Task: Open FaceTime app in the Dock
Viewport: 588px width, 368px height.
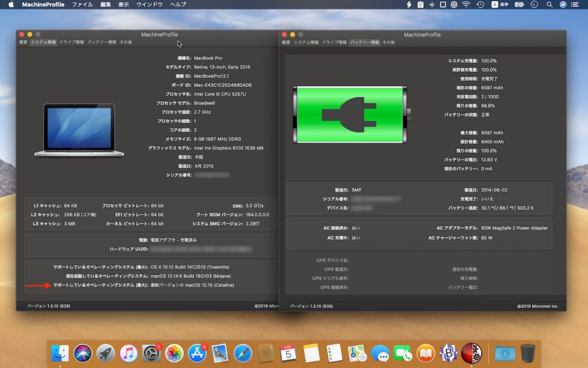Action: pos(403,354)
